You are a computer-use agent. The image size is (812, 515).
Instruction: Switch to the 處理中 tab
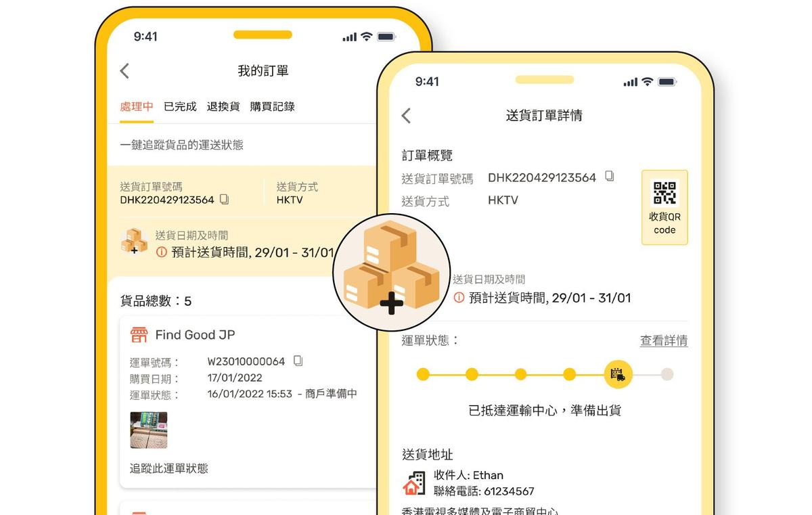tap(137, 106)
